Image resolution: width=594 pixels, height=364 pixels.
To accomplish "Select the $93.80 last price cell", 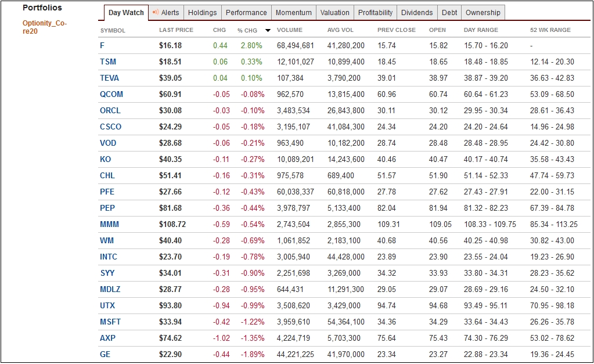I will [171, 306].
